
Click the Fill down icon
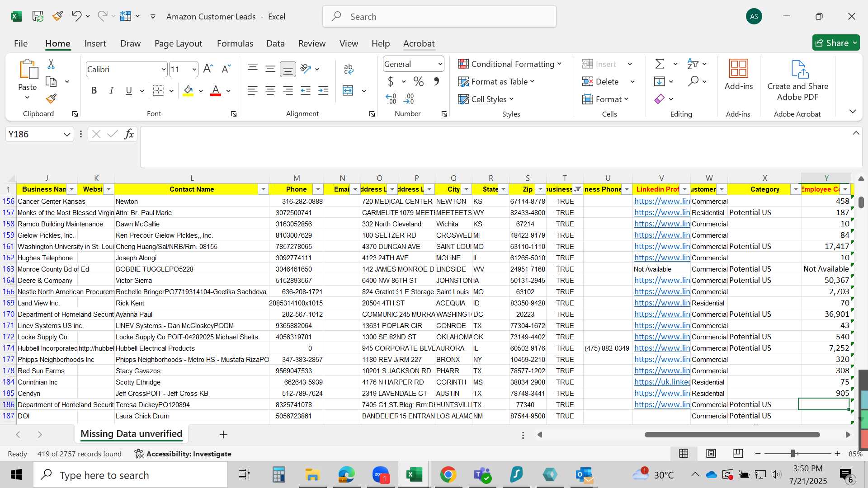coord(660,81)
